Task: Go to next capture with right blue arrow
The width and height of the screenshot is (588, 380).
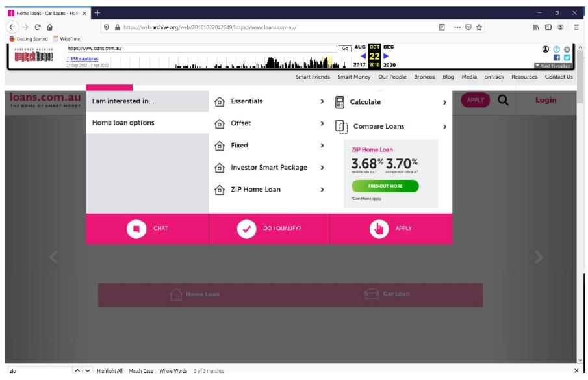Action: tap(386, 57)
